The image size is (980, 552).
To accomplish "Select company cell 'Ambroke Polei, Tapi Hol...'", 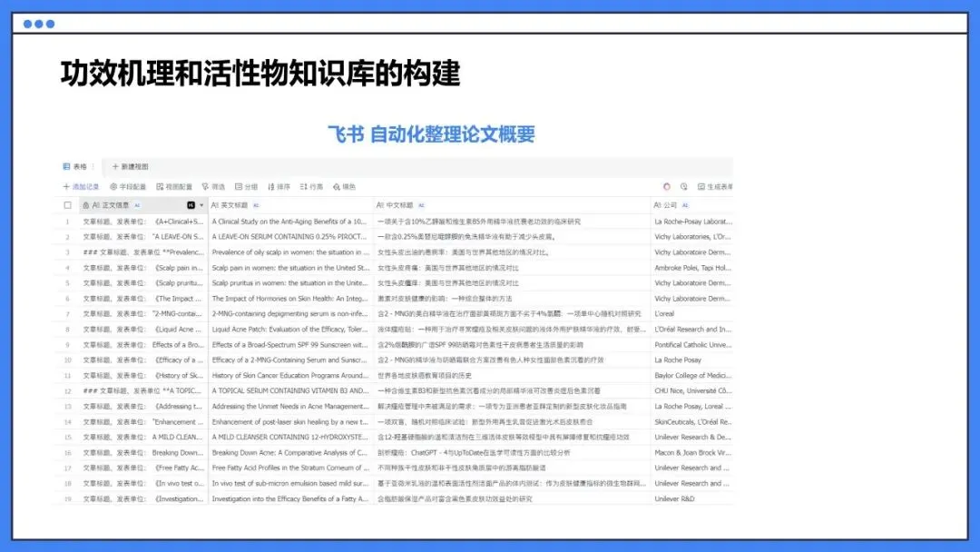I will coord(691,268).
